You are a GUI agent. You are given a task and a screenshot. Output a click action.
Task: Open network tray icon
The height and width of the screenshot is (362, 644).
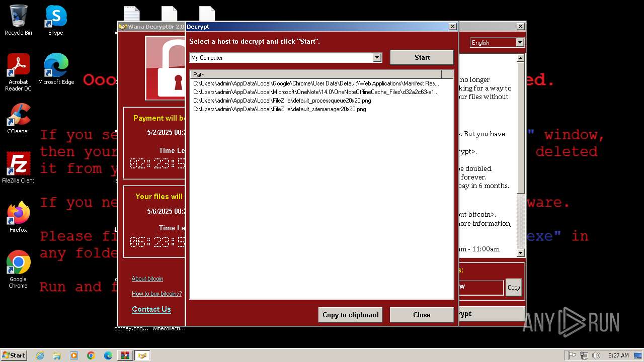[x=584, y=355]
